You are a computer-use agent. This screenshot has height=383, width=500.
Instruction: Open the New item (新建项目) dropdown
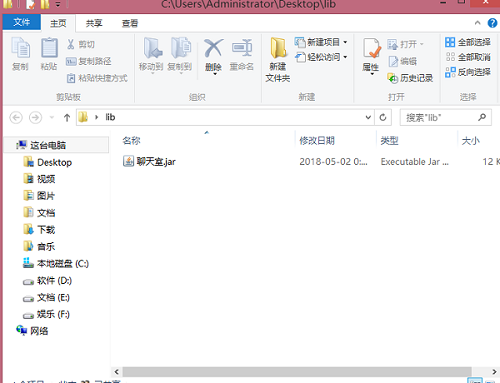coord(321,42)
